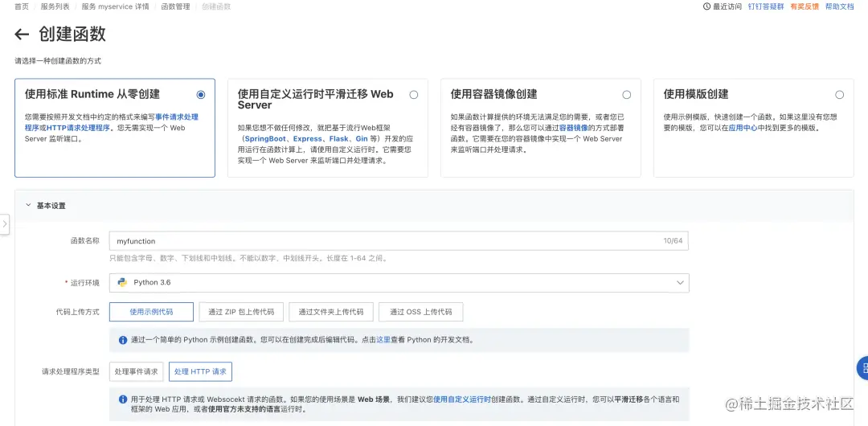Click the Python logo in 运行环境 field
868x426 pixels.
click(122, 282)
